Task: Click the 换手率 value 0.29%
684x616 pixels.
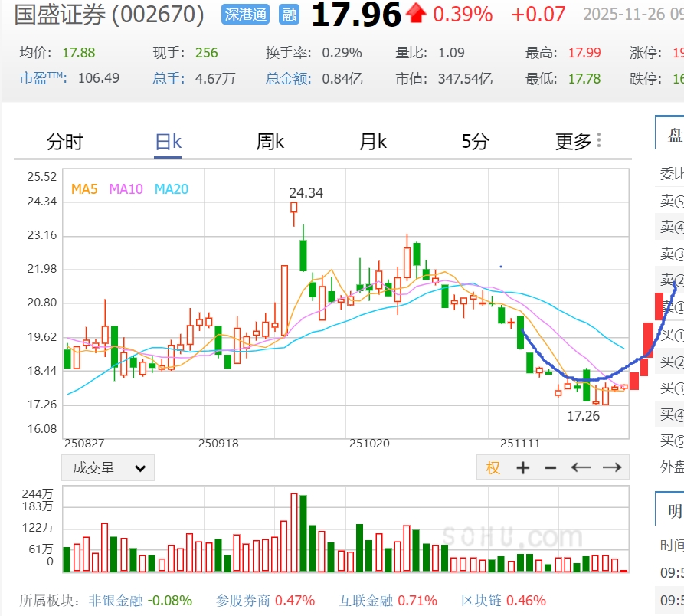Action: 342,53
